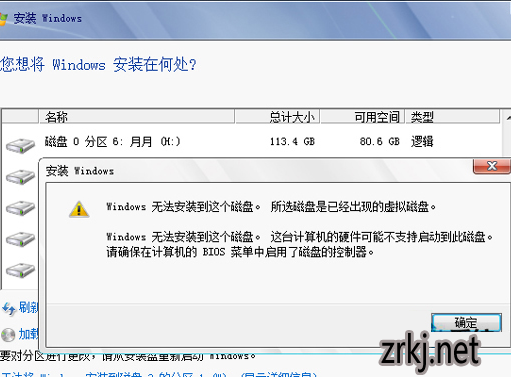The image size is (511, 380).
Task: Click the 刷新 link text
Action: [x=29, y=307]
